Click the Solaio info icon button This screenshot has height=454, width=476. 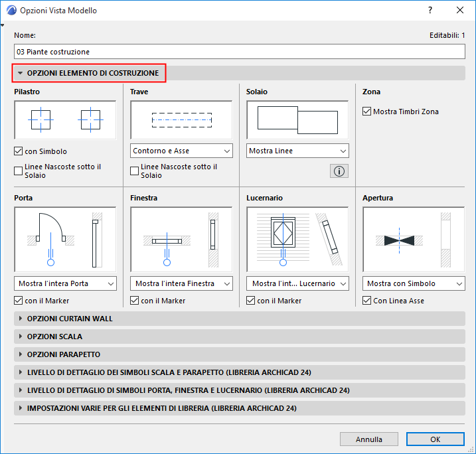pos(339,171)
